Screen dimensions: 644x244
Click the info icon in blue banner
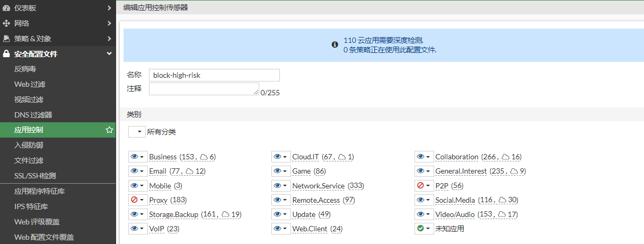[334, 45]
